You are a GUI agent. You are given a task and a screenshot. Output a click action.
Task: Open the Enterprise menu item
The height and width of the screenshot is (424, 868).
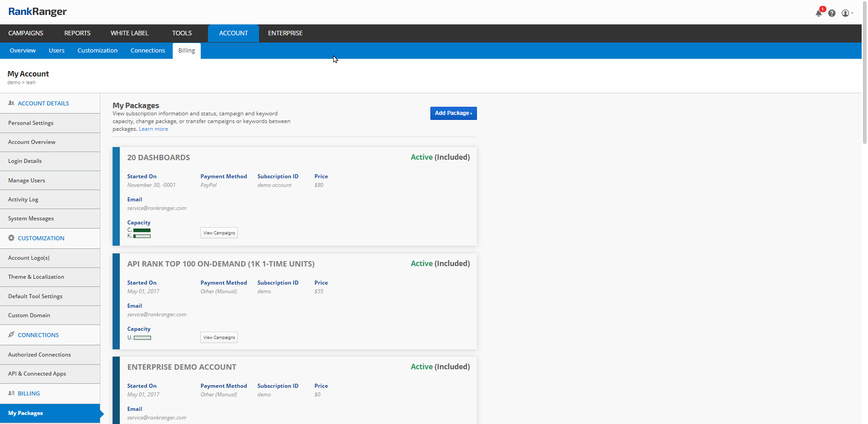tap(285, 33)
